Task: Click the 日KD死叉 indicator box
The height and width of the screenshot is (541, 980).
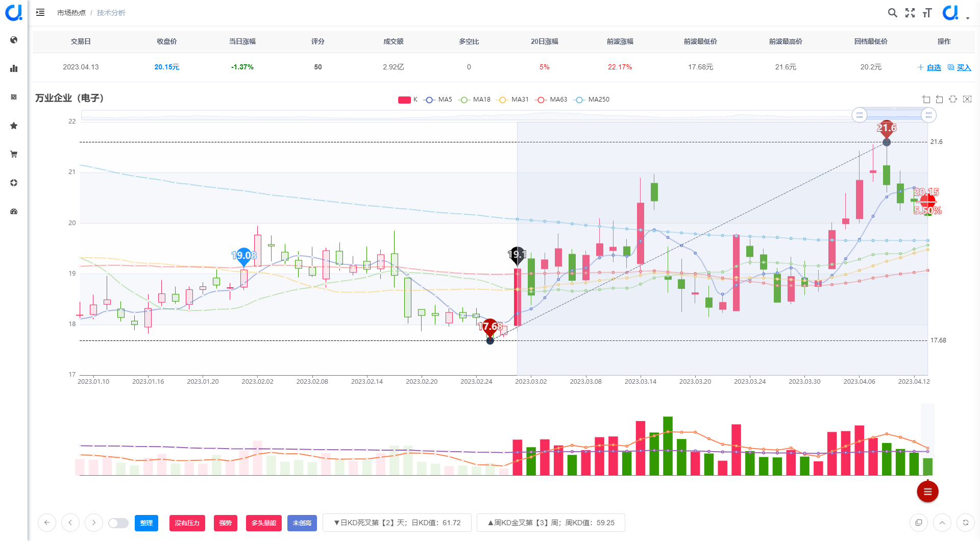Action: tap(397, 523)
